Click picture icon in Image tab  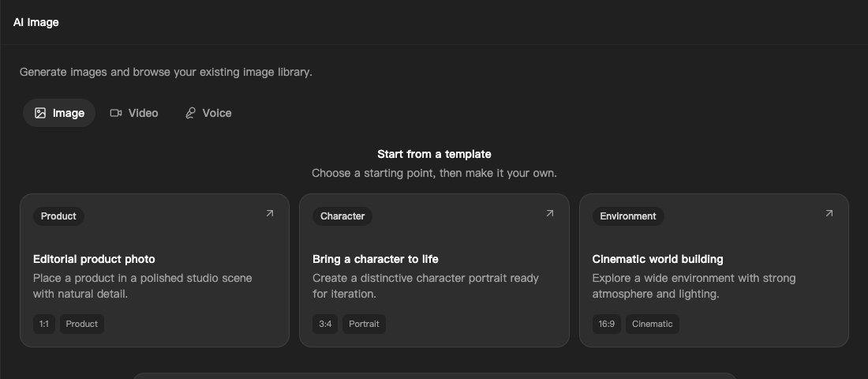[x=40, y=113]
